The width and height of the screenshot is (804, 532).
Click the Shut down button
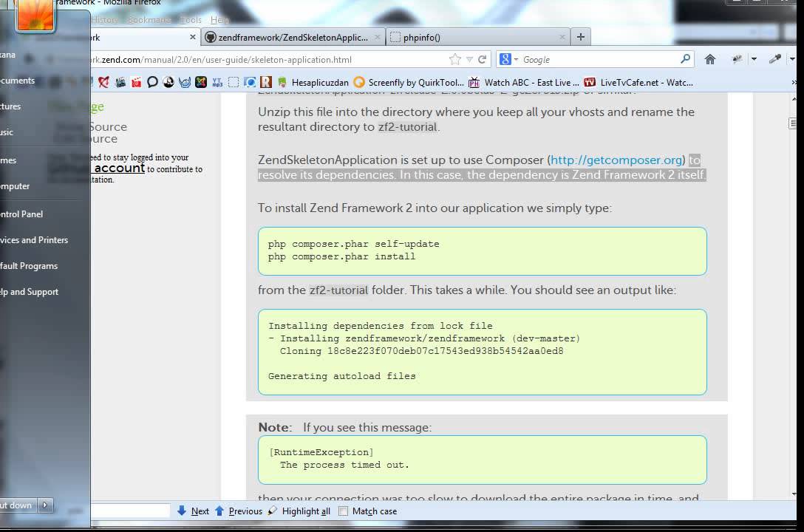pos(16,505)
